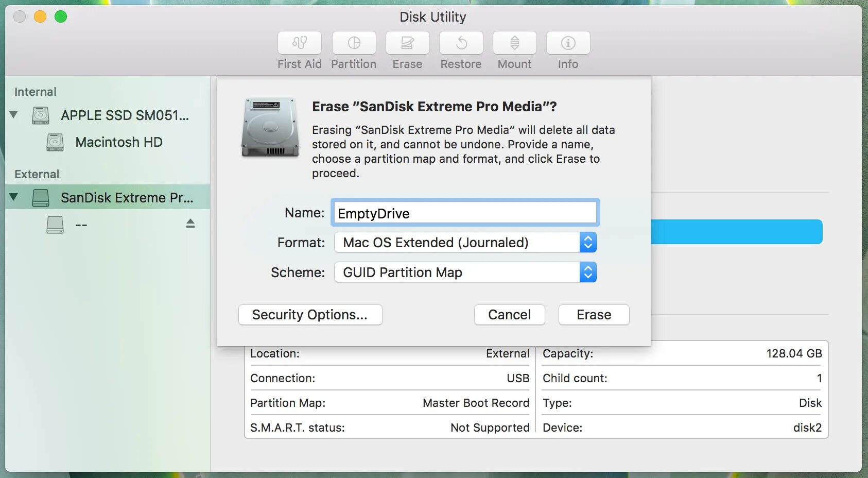This screenshot has width=868, height=478.
Task: Click the Mount label in toolbar
Action: click(x=515, y=64)
